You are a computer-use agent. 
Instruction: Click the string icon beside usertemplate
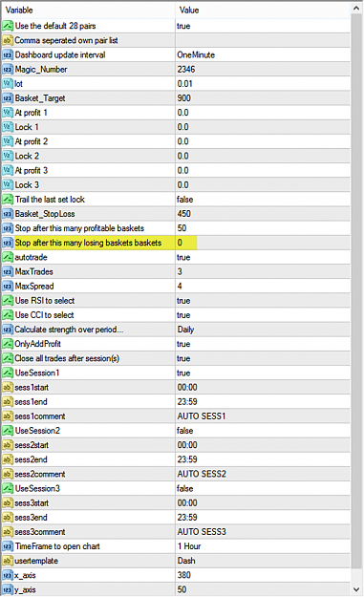(8, 561)
